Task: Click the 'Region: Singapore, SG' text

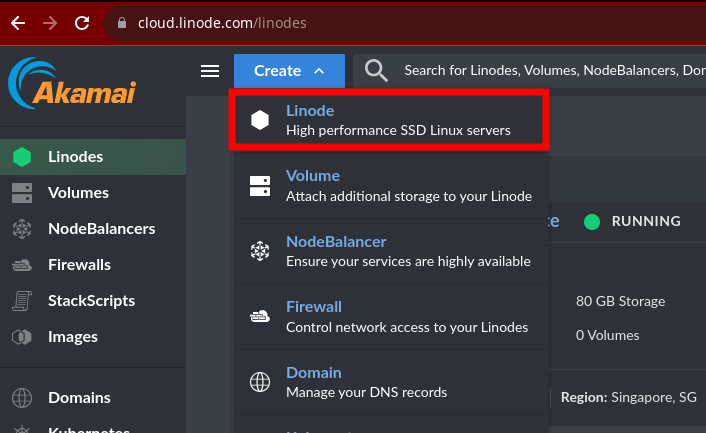Action: pyautogui.click(x=629, y=397)
